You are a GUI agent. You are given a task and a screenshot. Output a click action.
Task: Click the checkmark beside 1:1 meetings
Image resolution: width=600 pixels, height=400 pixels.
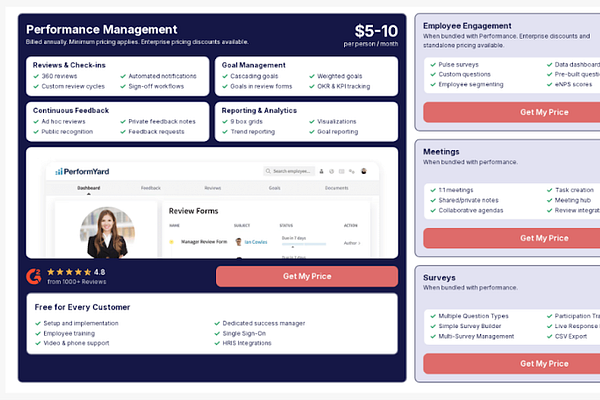433,190
